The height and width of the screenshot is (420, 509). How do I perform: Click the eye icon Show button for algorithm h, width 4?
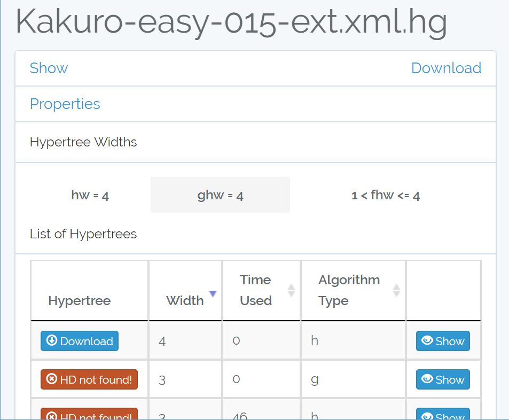[x=443, y=341]
